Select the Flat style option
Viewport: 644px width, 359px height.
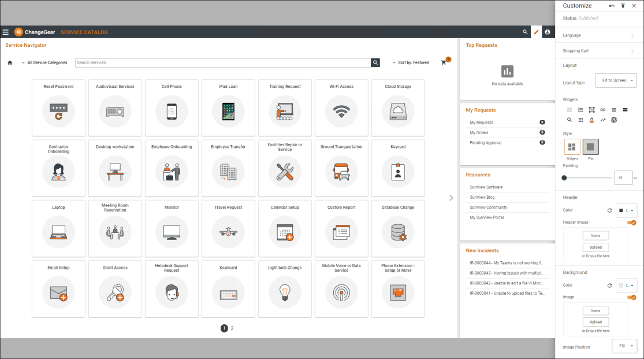click(591, 147)
